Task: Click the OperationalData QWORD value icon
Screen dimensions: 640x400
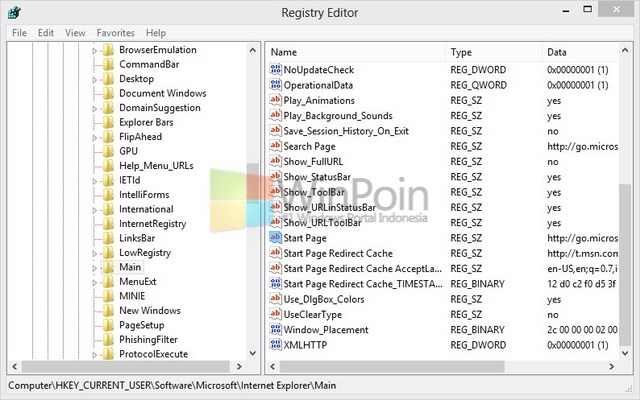Action: [x=276, y=85]
